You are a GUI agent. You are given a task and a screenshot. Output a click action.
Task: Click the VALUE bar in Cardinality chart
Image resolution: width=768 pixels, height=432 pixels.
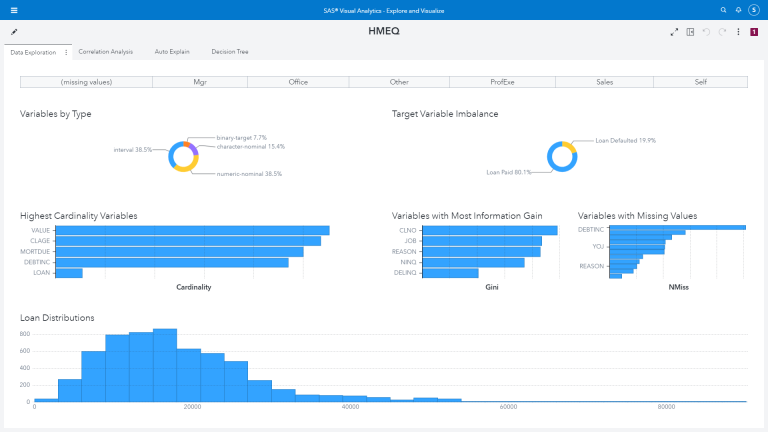(x=192, y=230)
